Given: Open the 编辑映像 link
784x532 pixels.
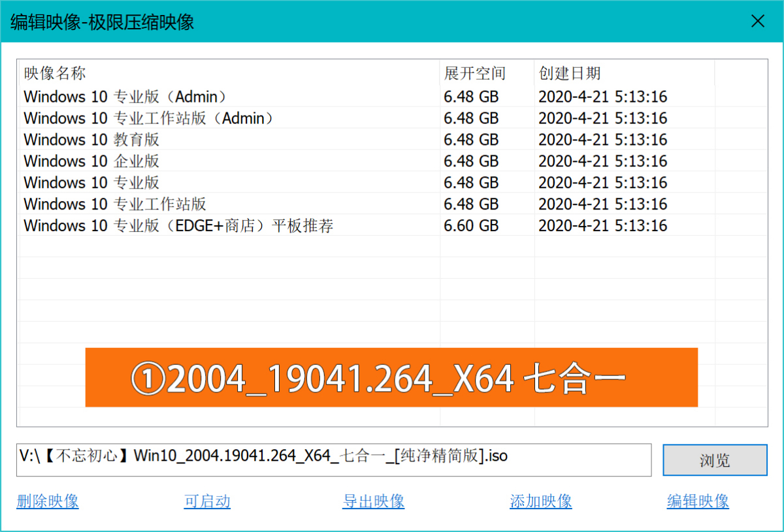Looking at the screenshot, I should [x=698, y=501].
